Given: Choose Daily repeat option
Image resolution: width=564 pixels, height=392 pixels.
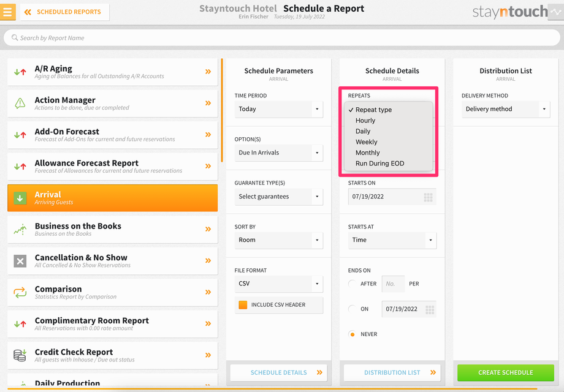Looking at the screenshot, I should [x=389, y=132].
